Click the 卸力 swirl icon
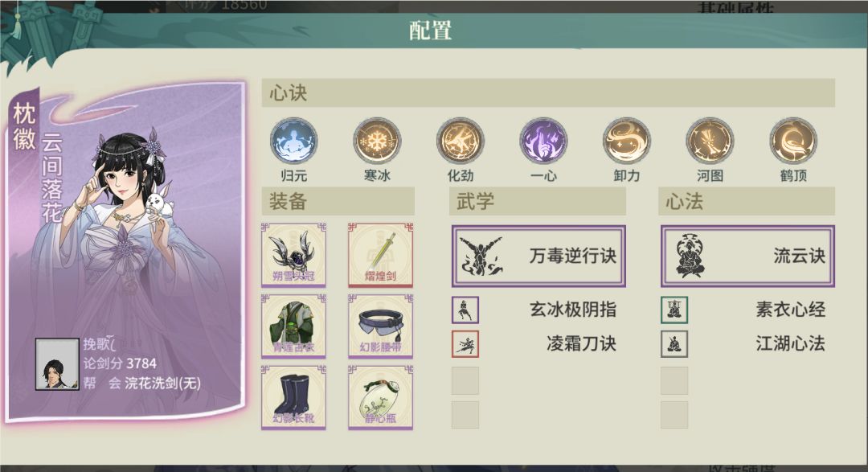The image size is (868, 472). tap(627, 142)
